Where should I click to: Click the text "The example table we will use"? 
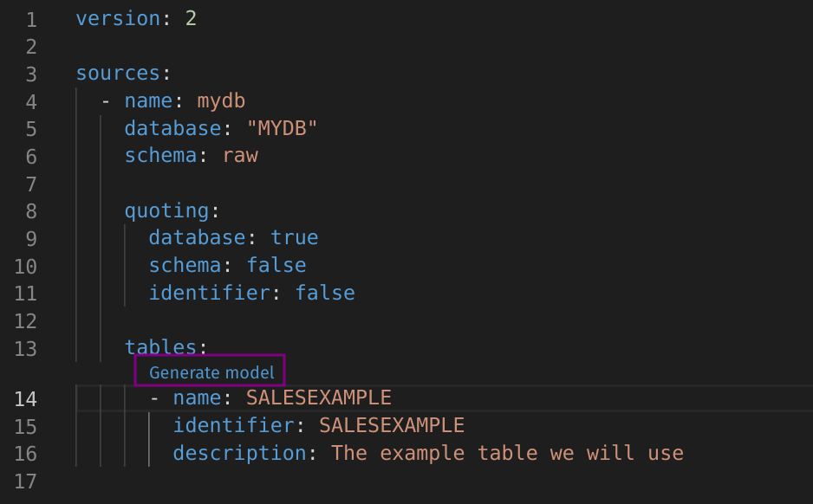coord(507,453)
